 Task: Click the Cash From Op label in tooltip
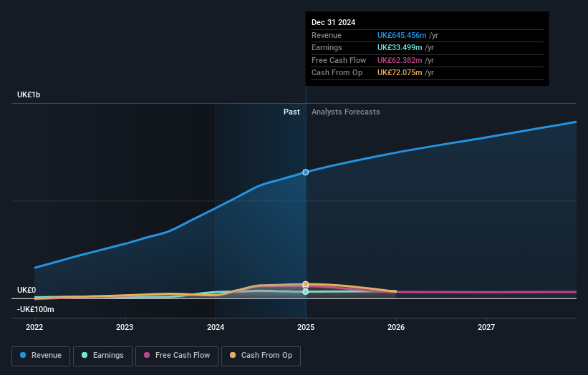point(337,73)
